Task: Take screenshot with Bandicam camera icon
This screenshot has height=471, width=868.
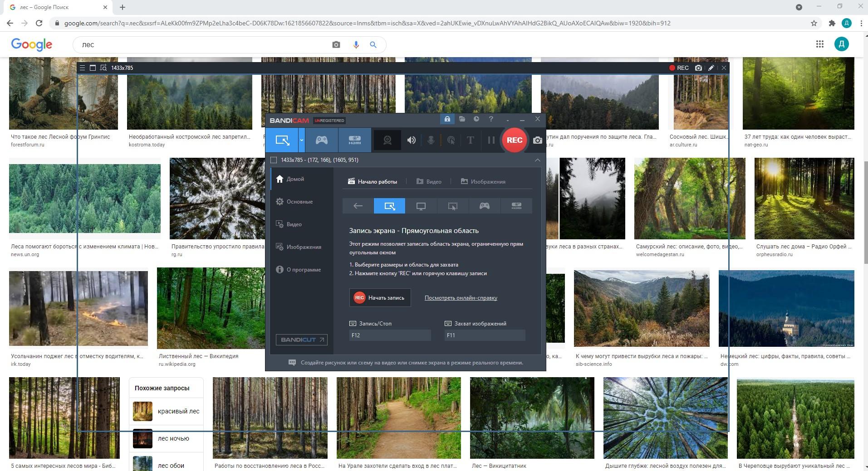Action: coord(538,140)
